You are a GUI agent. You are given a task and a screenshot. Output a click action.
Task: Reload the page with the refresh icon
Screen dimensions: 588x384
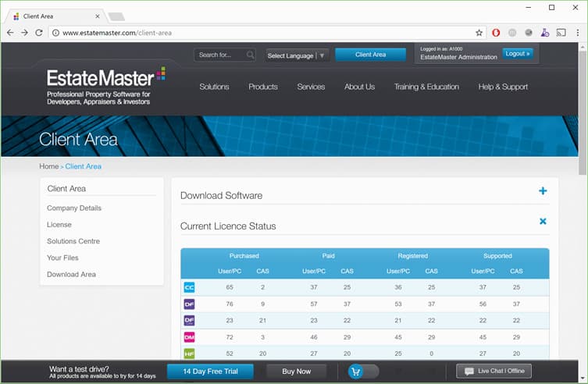coord(39,33)
